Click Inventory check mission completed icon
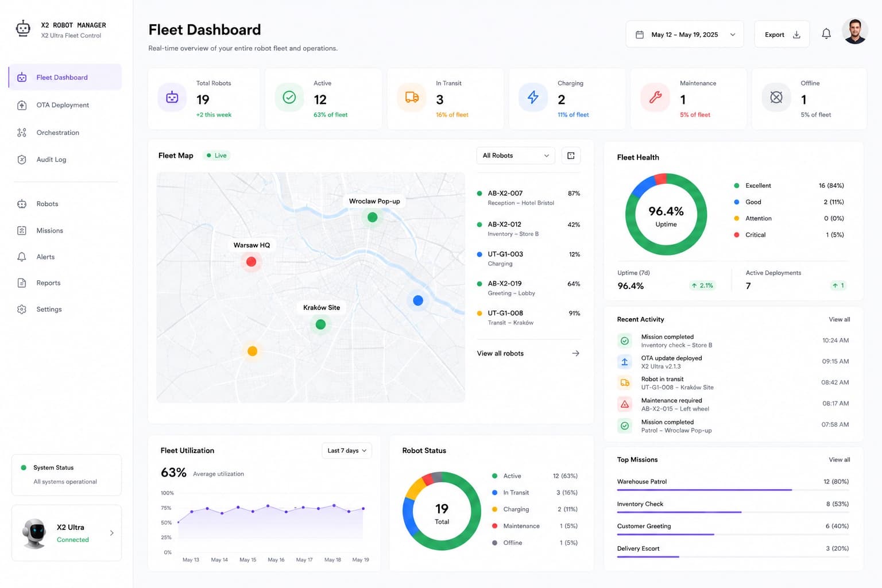 (x=625, y=341)
